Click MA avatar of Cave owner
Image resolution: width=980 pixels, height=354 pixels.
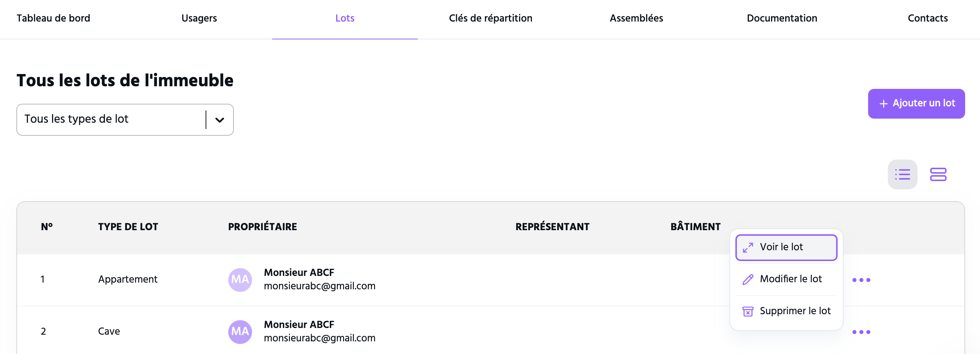[x=240, y=332]
